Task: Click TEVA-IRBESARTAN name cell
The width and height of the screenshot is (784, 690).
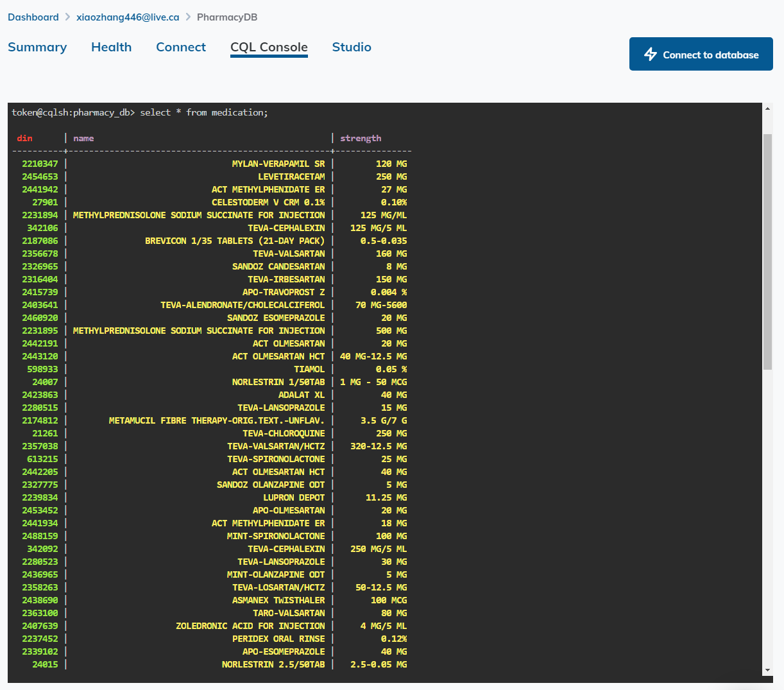Action: click(286, 279)
